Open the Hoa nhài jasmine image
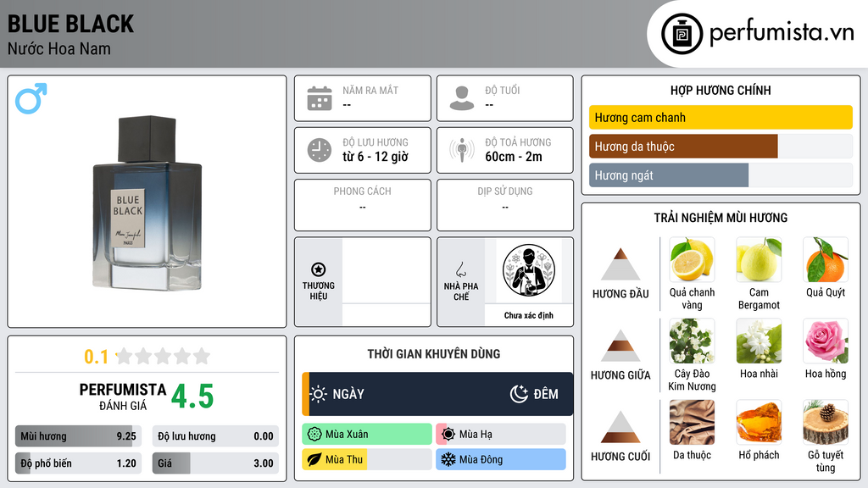The width and height of the screenshot is (868, 488). point(759,341)
